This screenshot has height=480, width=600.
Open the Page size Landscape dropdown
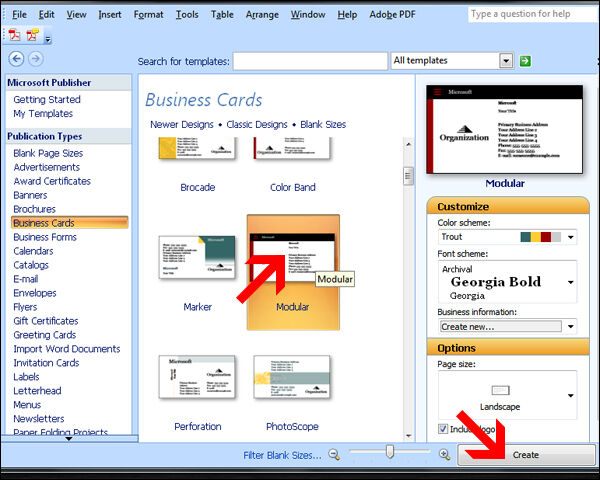pyautogui.click(x=571, y=395)
